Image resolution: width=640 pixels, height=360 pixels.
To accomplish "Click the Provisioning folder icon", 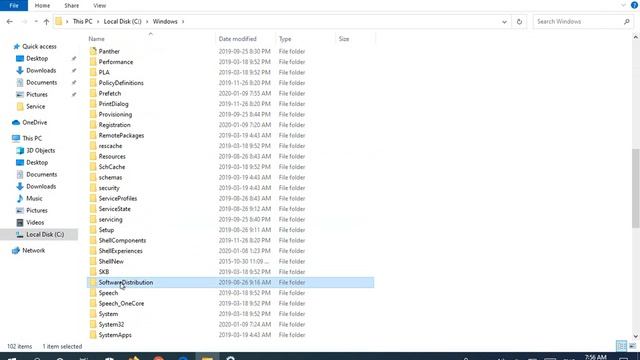I will pos(93,114).
